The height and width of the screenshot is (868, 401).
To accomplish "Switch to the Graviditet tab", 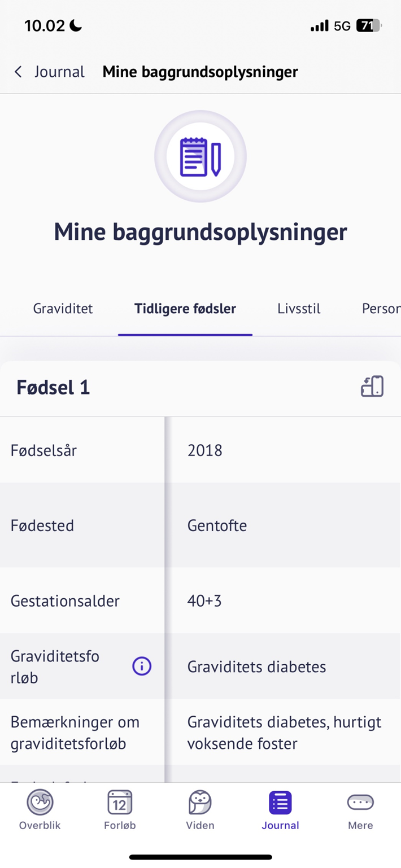I will (63, 309).
